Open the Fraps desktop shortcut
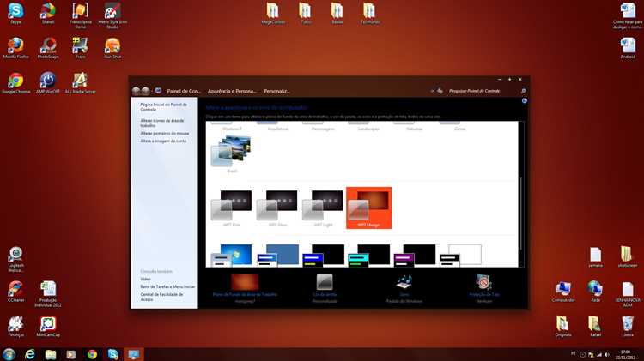The image size is (644, 361). pyautogui.click(x=80, y=48)
